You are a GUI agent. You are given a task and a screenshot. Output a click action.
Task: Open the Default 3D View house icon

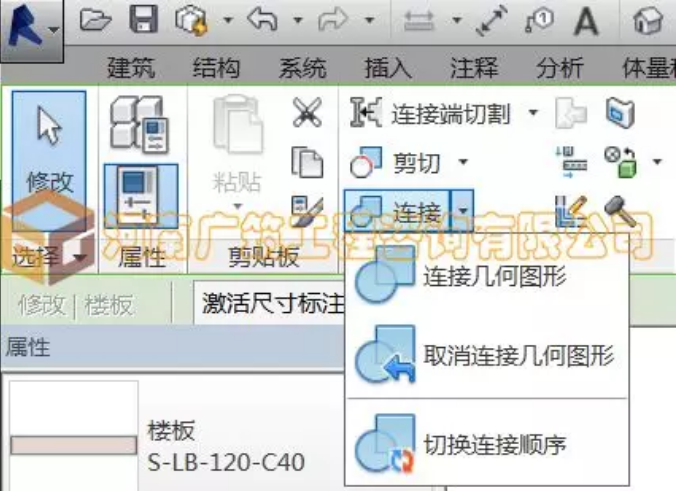point(647,21)
